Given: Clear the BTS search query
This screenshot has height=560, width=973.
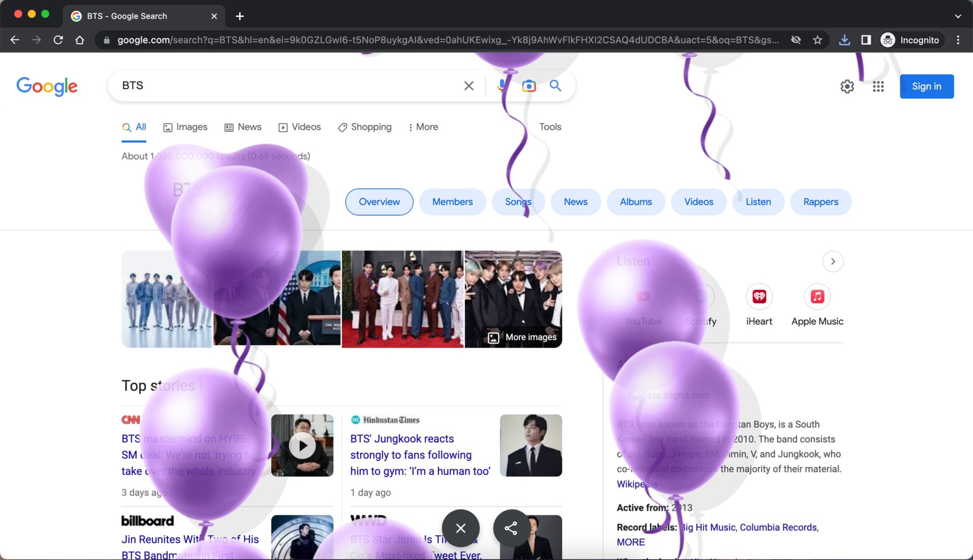Looking at the screenshot, I should [x=469, y=86].
